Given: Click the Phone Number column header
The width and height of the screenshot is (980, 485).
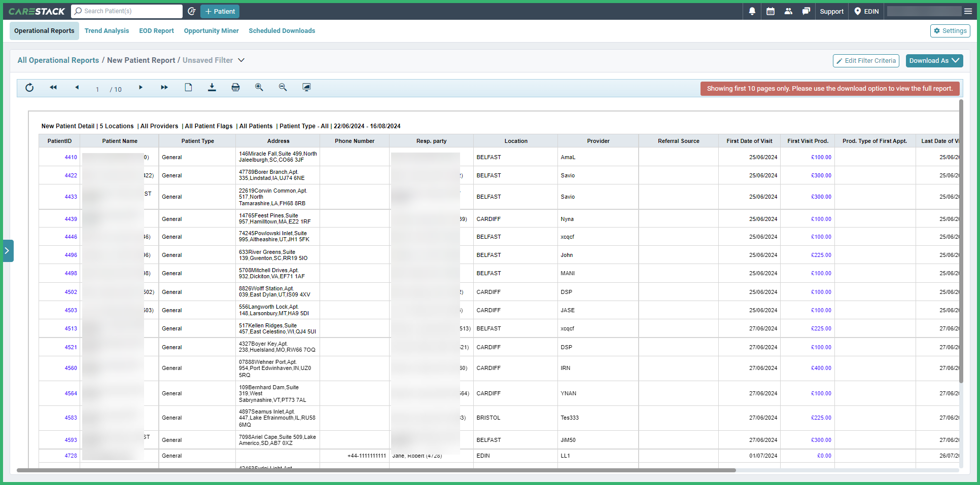Looking at the screenshot, I should 355,141.
